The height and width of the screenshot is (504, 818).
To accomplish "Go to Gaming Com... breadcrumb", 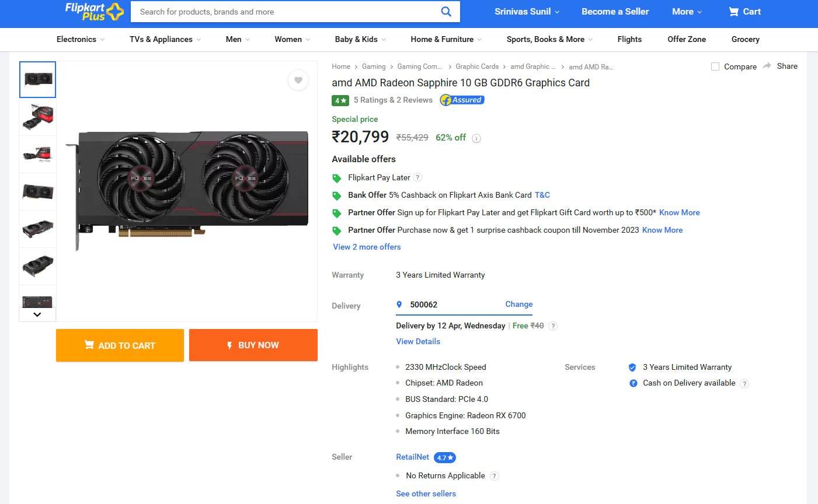I will click(419, 66).
